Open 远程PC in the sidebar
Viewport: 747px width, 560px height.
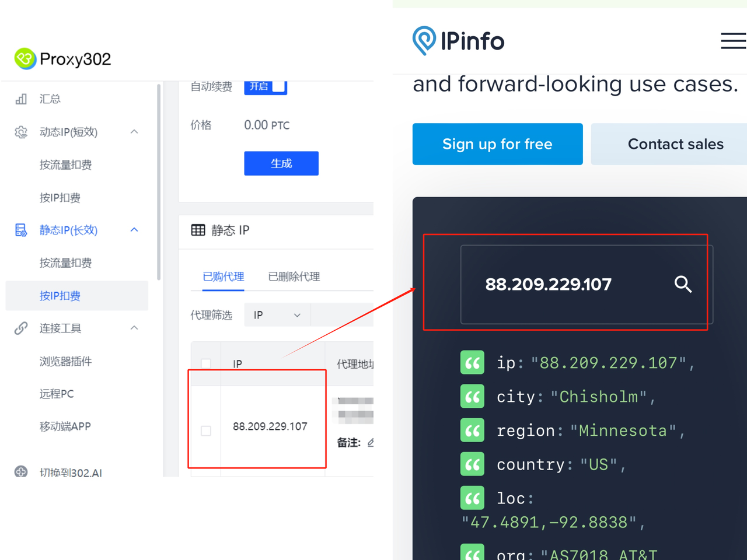tap(57, 394)
